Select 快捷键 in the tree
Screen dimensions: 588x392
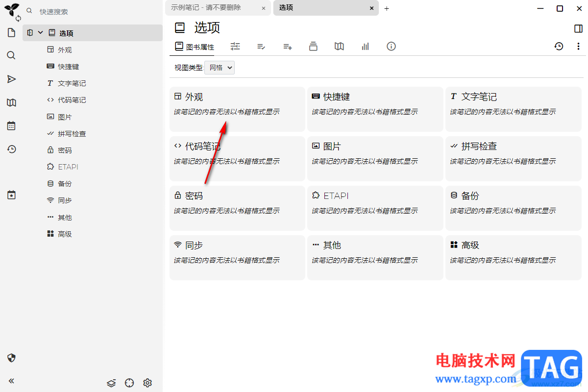pyautogui.click(x=69, y=67)
